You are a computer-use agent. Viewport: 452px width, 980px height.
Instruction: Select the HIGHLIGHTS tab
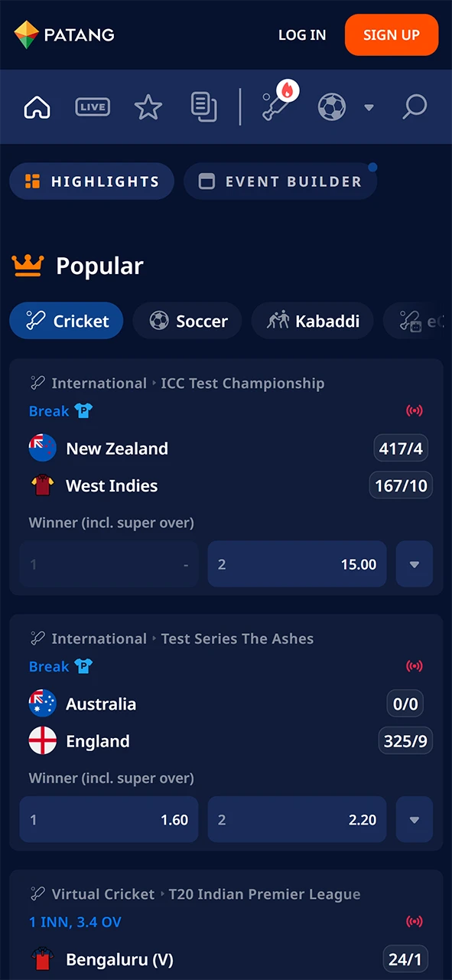pyautogui.click(x=91, y=181)
